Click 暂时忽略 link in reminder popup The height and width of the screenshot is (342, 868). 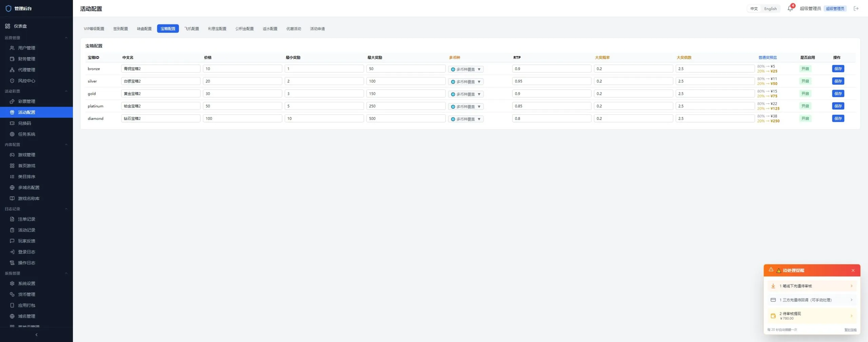click(850, 330)
